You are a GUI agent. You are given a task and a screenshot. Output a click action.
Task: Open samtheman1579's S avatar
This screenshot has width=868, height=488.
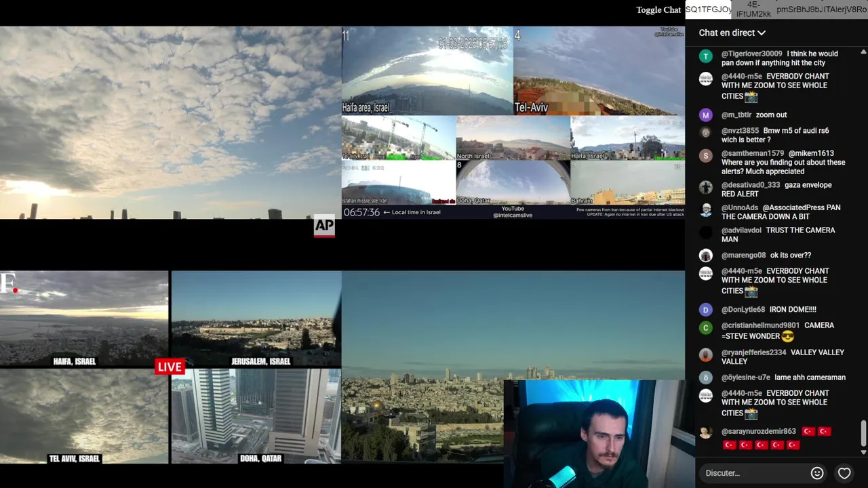[706, 156]
